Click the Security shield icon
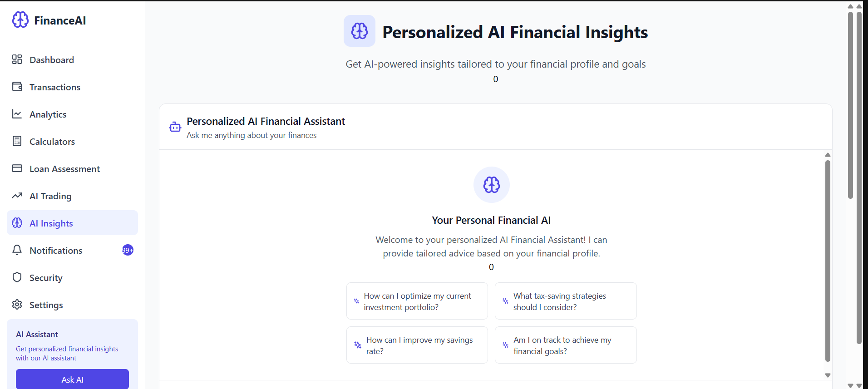Screen dimensions: 868x389 tap(17, 277)
